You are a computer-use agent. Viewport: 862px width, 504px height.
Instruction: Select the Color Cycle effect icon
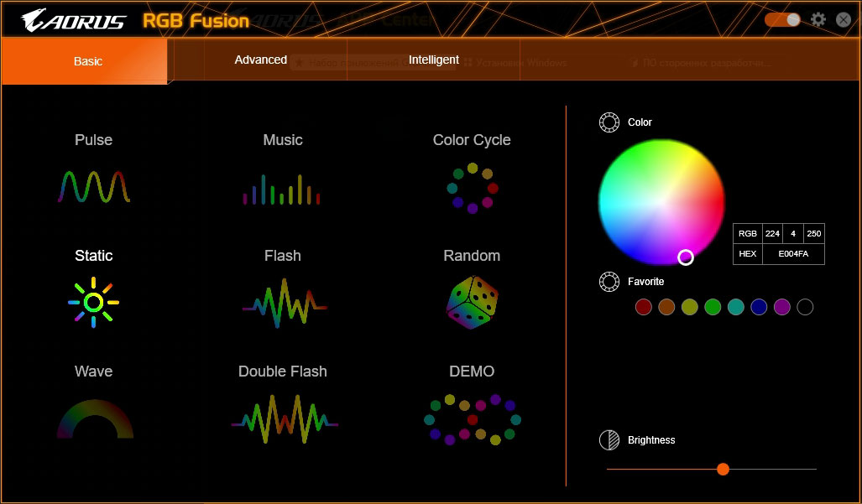(473, 188)
